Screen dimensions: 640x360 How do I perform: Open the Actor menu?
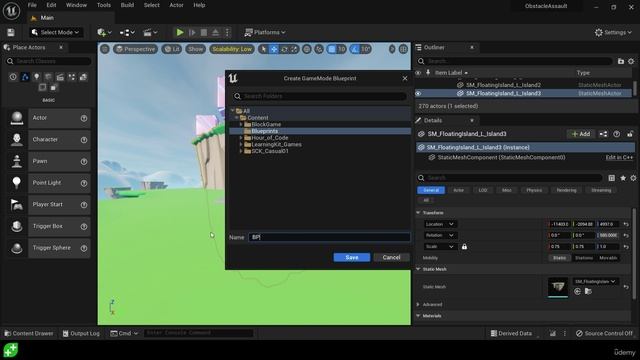(x=176, y=5)
